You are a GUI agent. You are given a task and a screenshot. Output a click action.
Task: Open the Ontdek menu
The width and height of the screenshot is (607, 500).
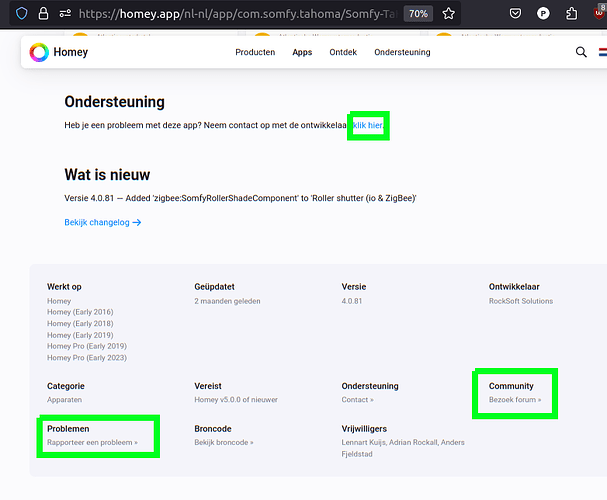click(343, 52)
